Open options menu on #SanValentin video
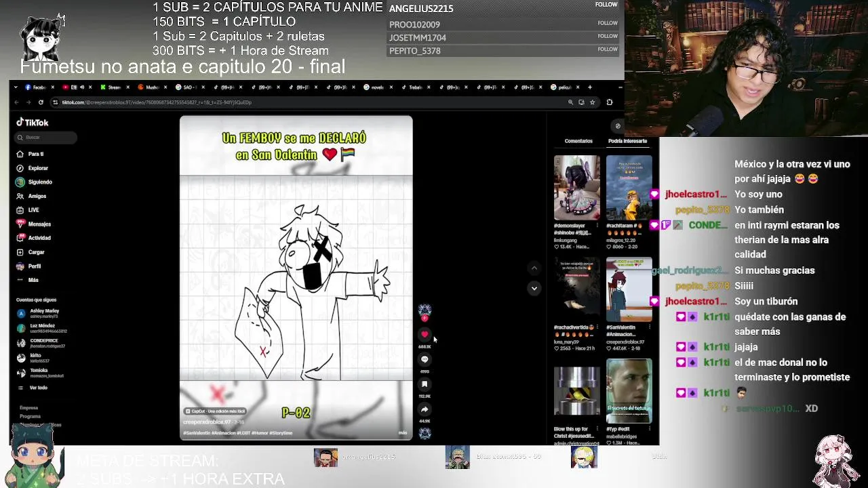 coord(650,327)
